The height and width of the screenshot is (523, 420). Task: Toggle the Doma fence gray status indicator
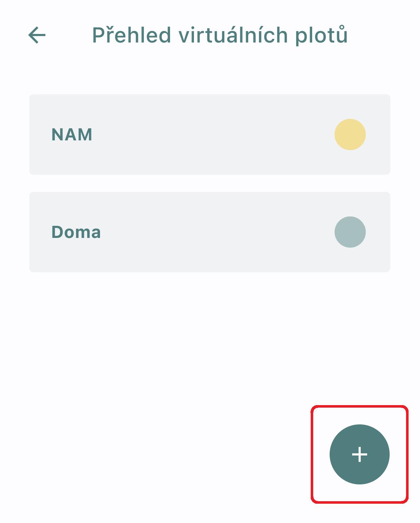click(350, 232)
